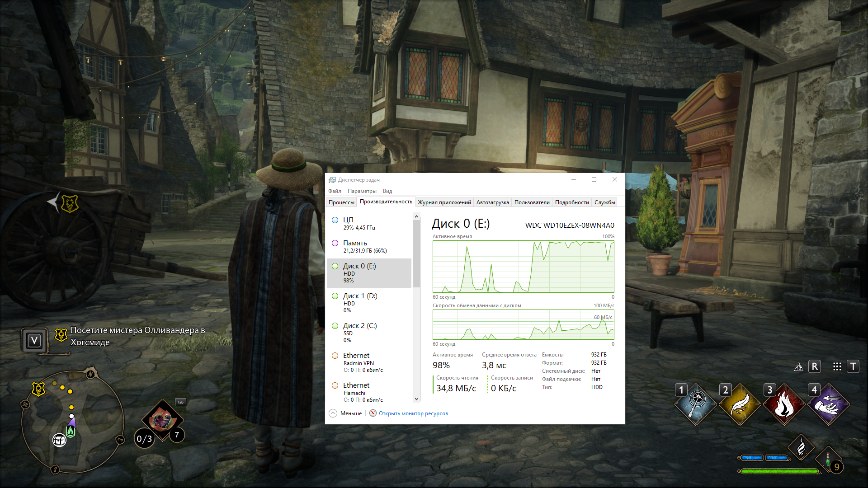Click the sidebar scrollbar thumb
868x488 pixels.
point(416,253)
